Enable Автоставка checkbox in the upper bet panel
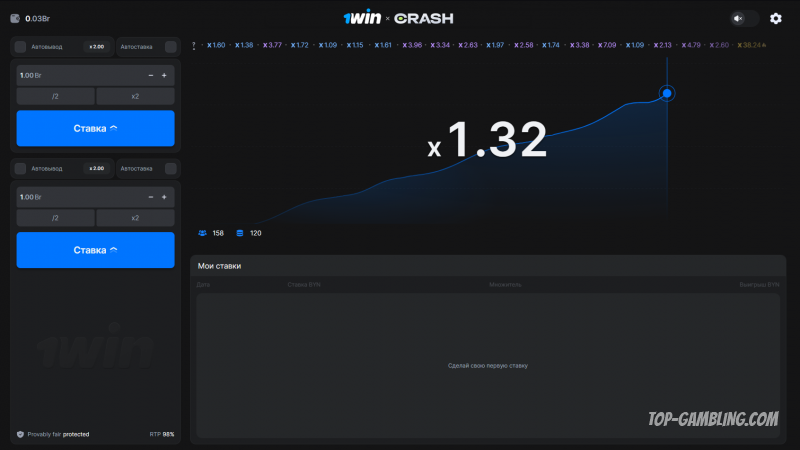Screen dimensions: 800x450 171,47
